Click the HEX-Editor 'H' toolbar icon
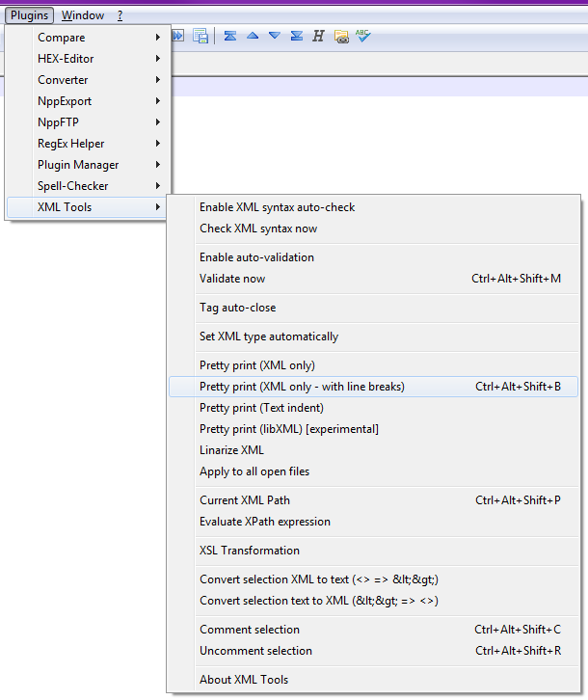This screenshot has height=700, width=588. (x=318, y=36)
